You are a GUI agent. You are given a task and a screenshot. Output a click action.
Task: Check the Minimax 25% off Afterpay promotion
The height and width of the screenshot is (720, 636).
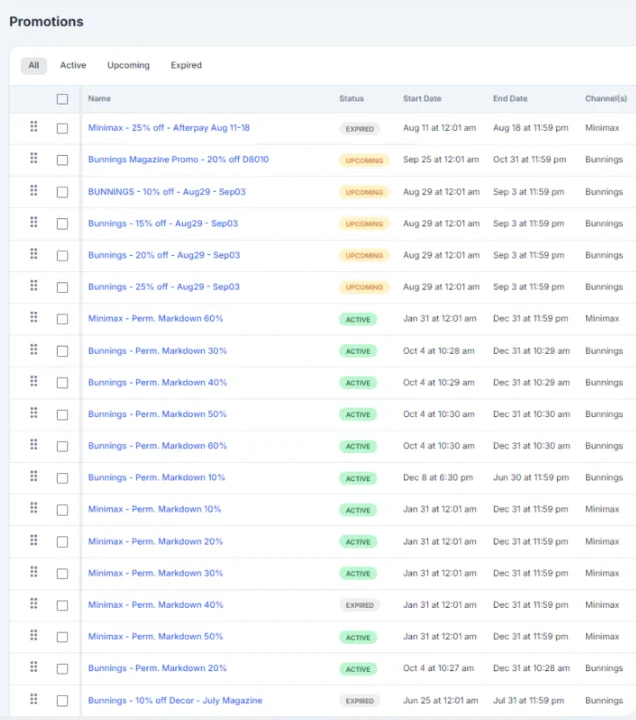[x=62, y=128]
